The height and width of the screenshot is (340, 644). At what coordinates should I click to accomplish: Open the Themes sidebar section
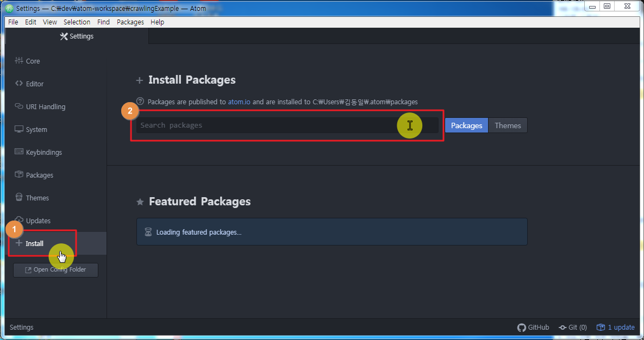pyautogui.click(x=32, y=198)
